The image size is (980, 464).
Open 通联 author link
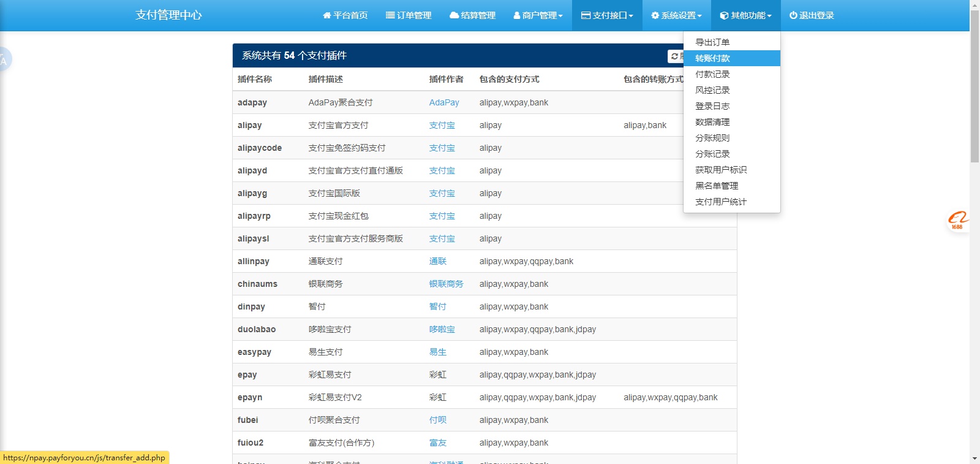coord(438,261)
